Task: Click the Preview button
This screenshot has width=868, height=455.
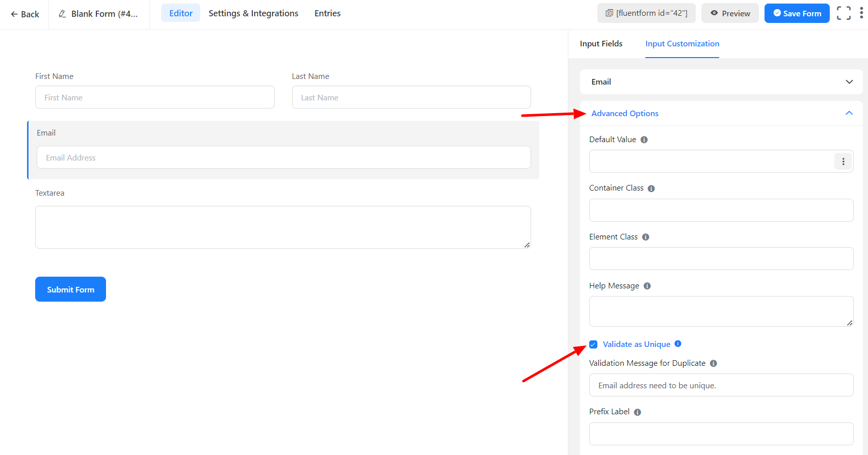Action: coord(730,13)
